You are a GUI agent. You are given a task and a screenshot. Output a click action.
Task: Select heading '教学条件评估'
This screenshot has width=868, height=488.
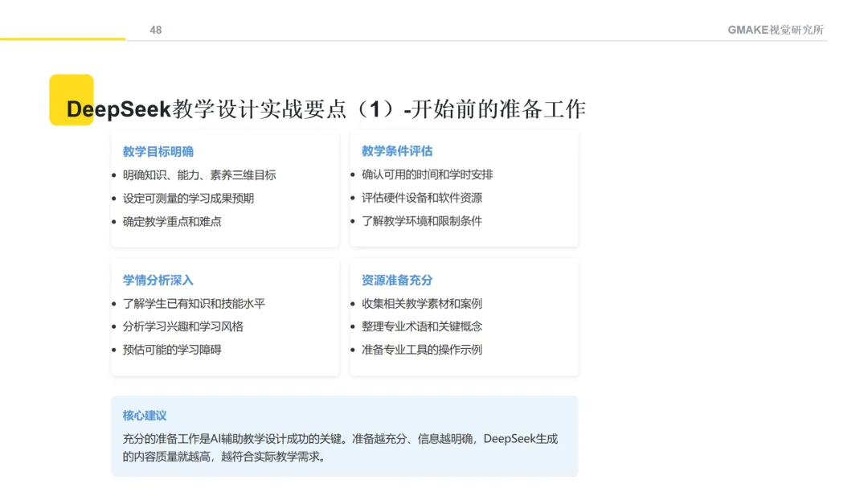pyautogui.click(x=397, y=150)
